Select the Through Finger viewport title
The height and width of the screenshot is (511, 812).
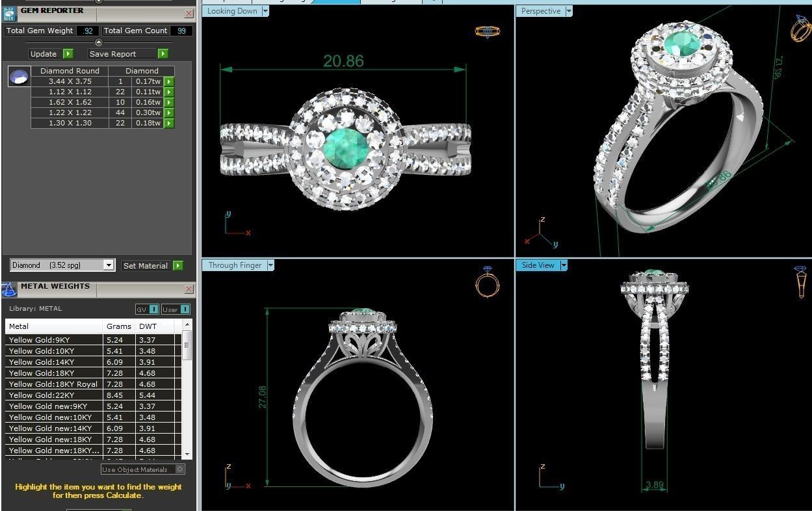[x=235, y=265]
